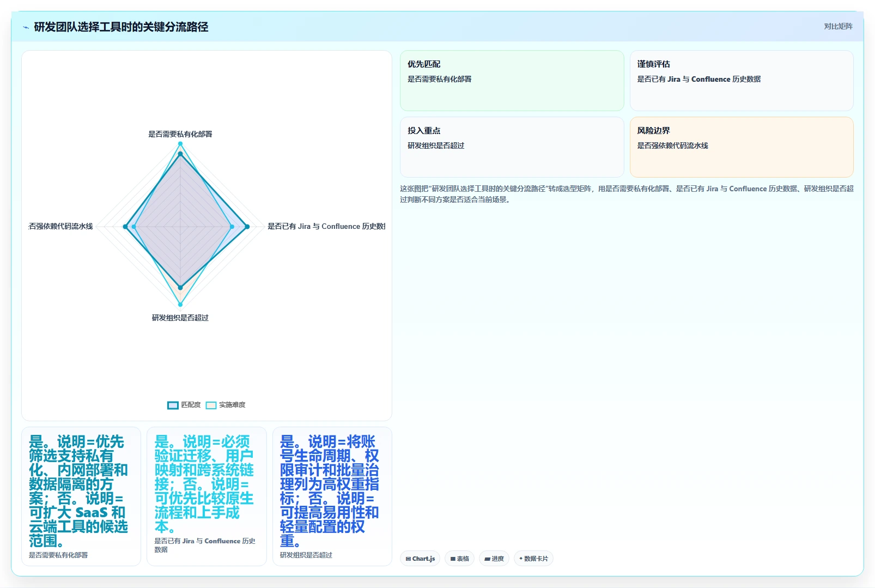The image size is (875, 588).
Task: Open the 谨慎评估 card
Action: pyautogui.click(x=742, y=81)
